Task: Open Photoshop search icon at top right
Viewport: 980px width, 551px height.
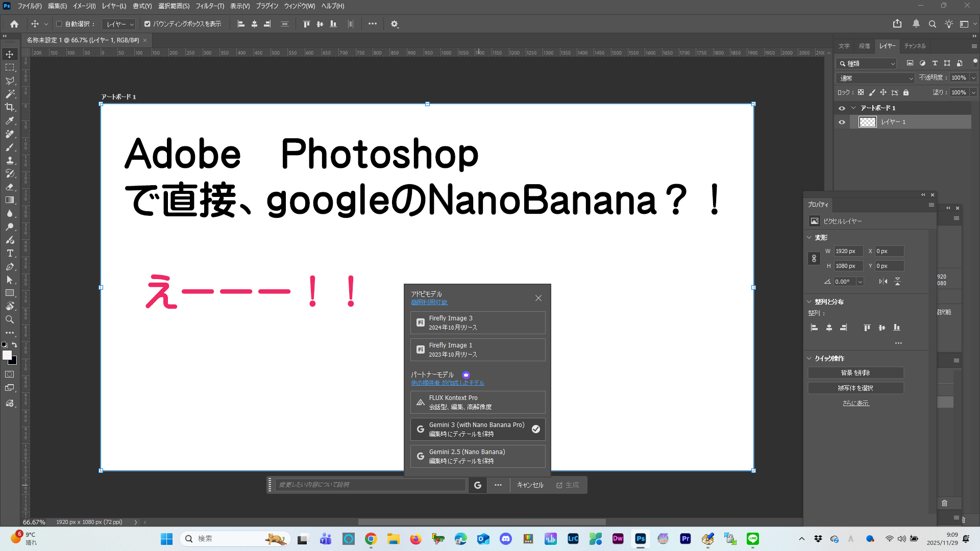Action: click(x=932, y=24)
